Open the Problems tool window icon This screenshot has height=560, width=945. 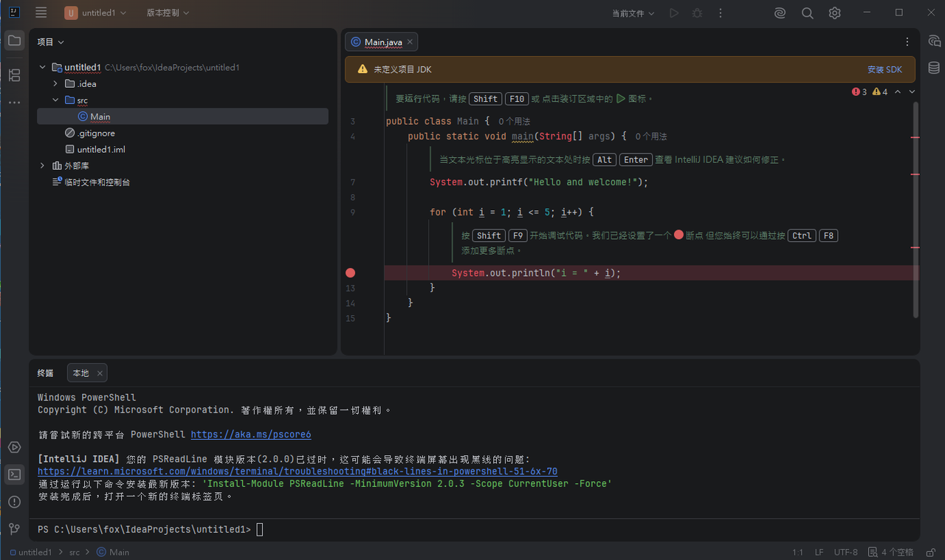(x=14, y=502)
